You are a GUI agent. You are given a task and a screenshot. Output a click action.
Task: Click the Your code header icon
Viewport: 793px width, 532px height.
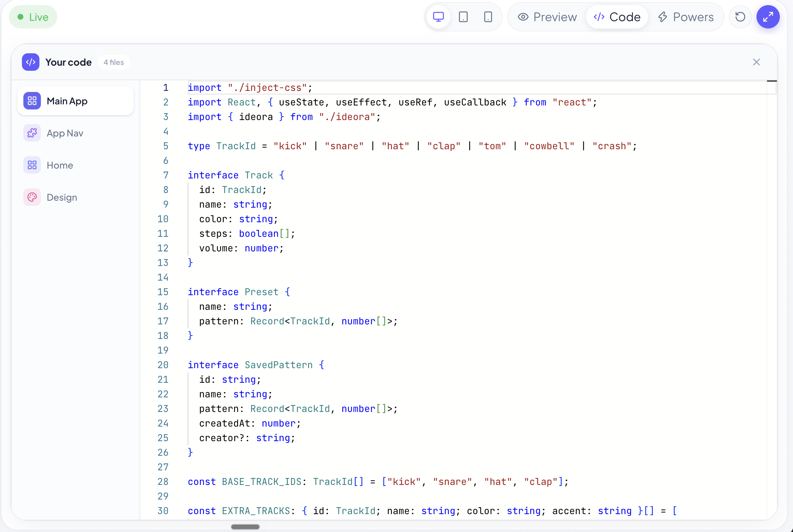point(31,62)
